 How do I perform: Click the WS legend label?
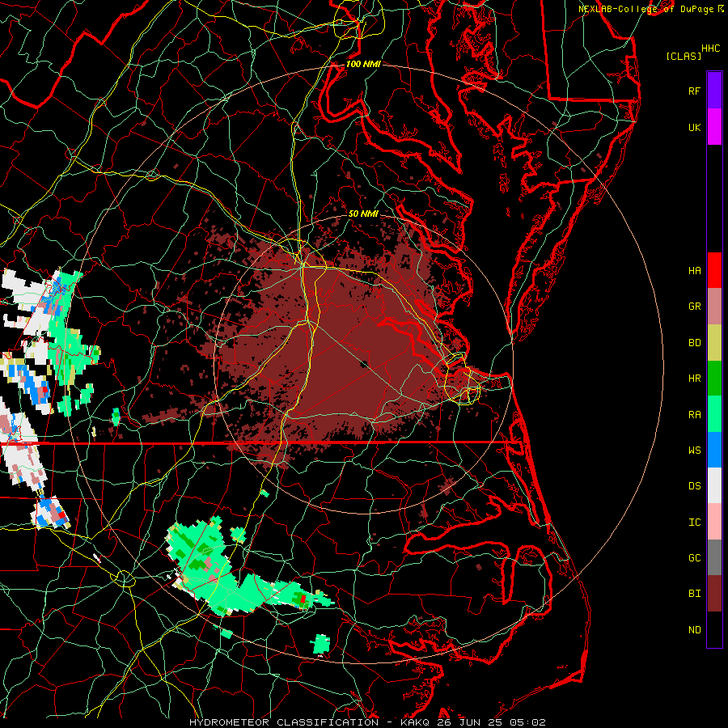click(694, 451)
